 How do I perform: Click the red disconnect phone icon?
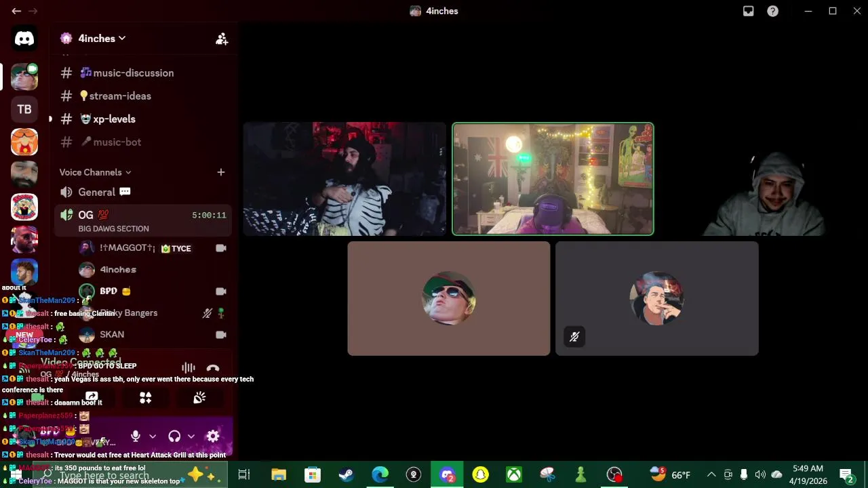point(213,368)
